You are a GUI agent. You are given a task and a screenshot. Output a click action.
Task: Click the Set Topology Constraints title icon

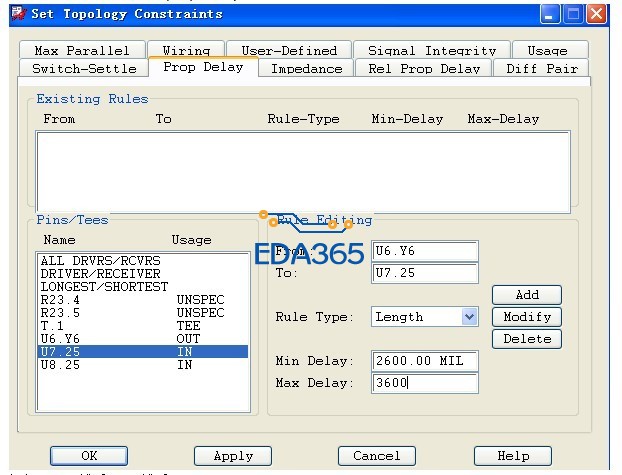click(x=19, y=13)
